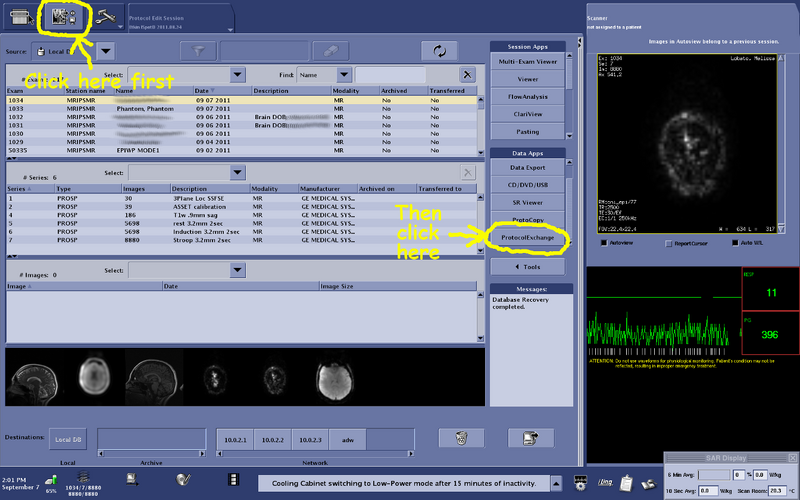This screenshot has height=500, width=800.
Task: Select network destination 10.0.2.2
Action: point(272,440)
